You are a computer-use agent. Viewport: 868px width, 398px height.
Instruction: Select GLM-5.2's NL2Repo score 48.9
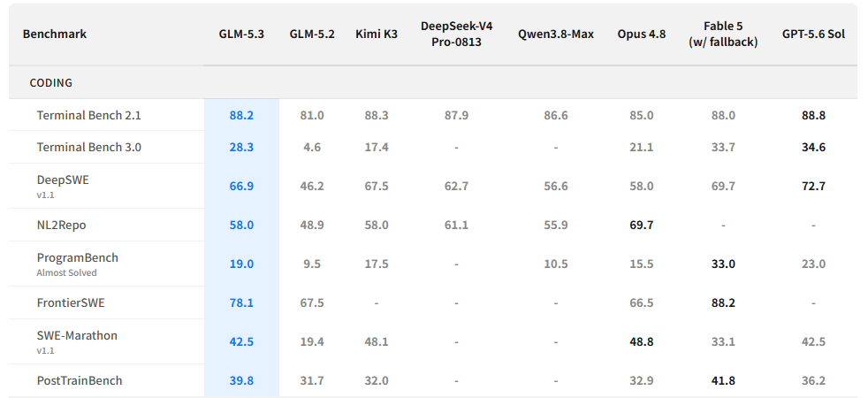coord(312,225)
